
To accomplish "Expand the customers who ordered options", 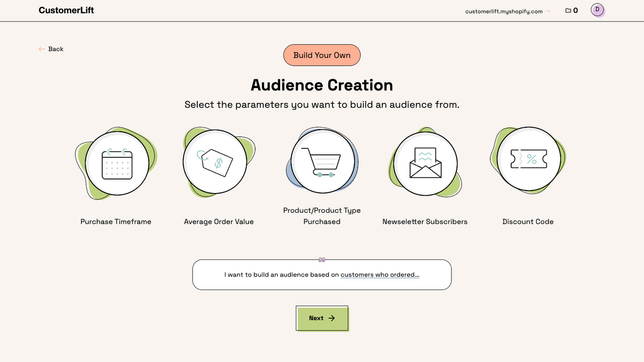I will (x=380, y=275).
